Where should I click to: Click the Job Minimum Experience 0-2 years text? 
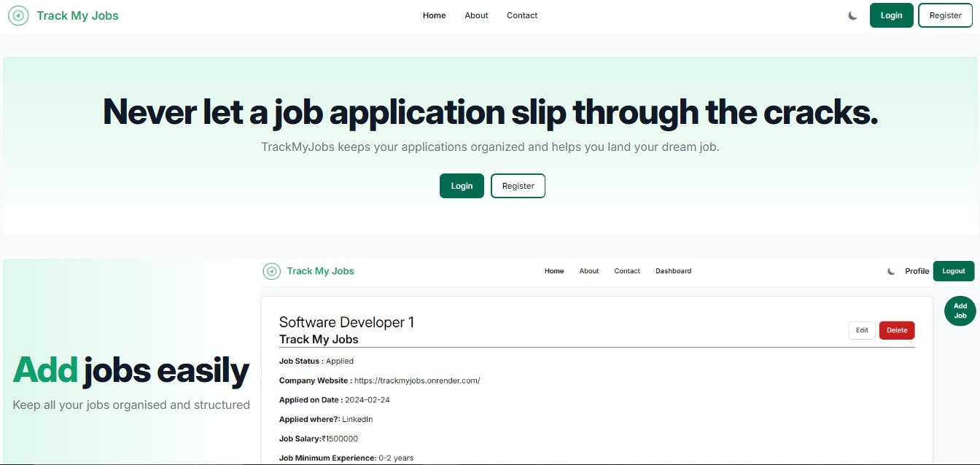pos(346,458)
